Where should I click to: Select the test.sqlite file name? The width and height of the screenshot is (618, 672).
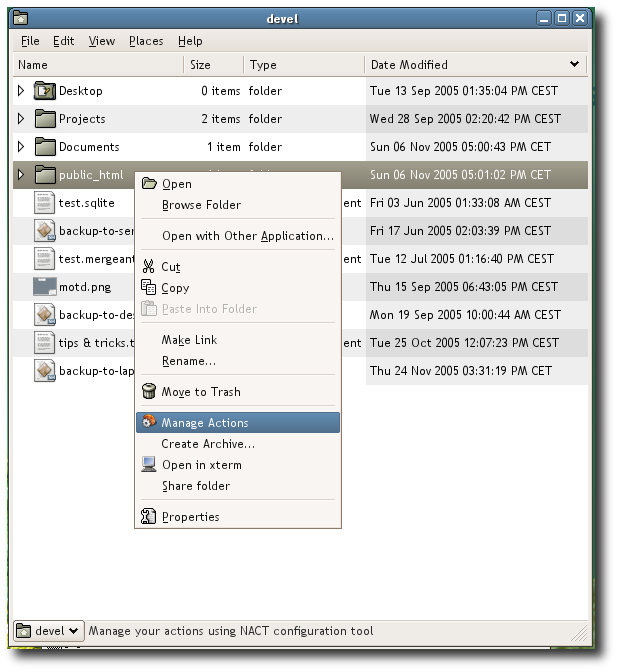87,203
